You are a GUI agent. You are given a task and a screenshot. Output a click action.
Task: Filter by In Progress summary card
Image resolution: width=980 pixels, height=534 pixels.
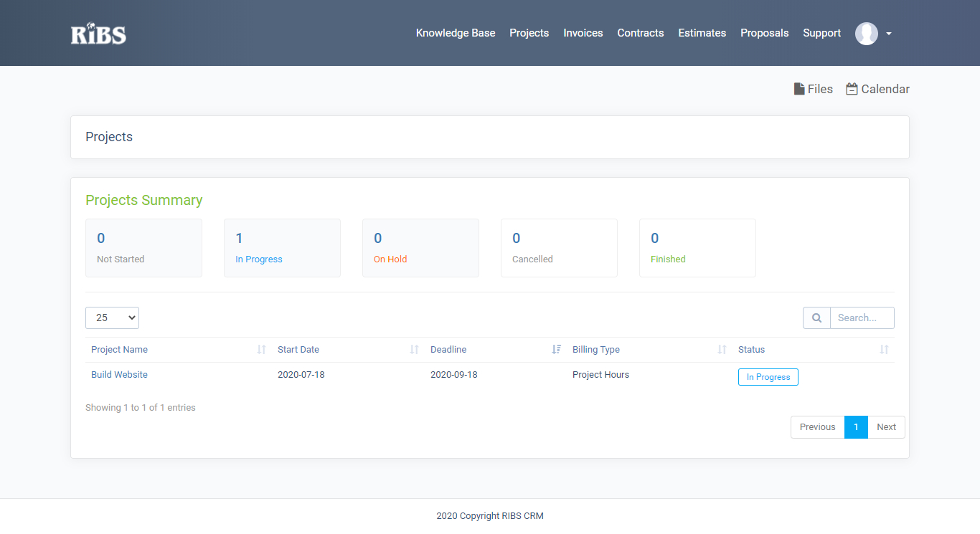[282, 248]
